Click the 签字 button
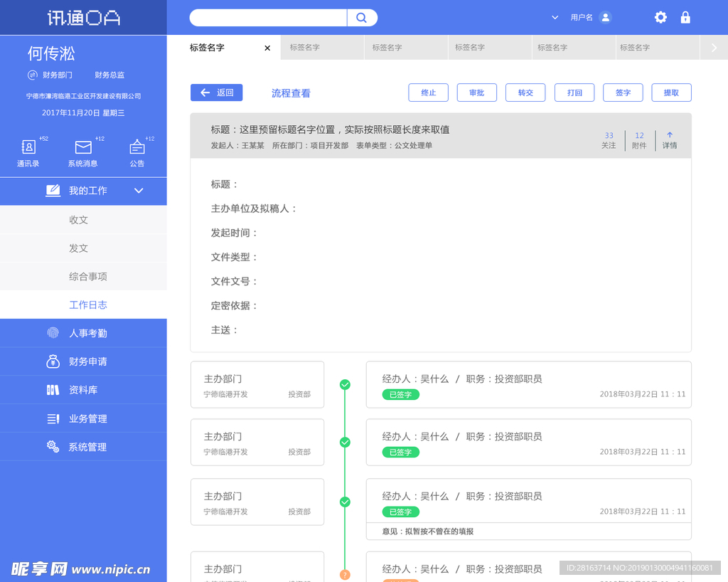 [623, 92]
